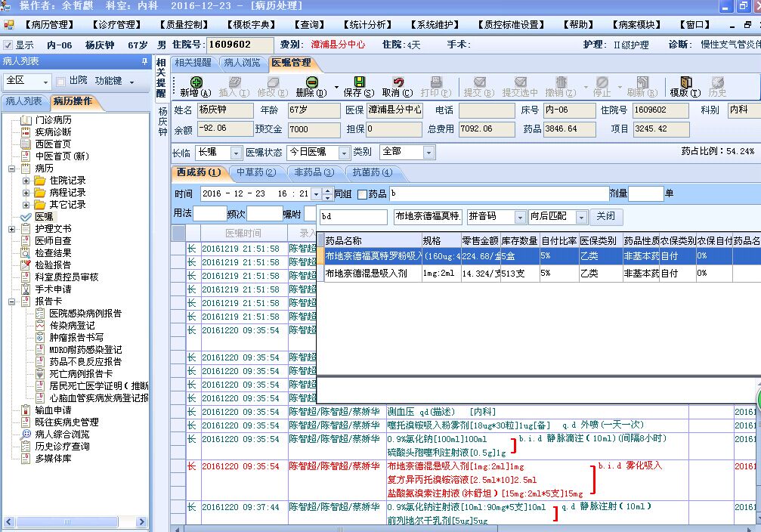Open 手术申请 item
Screen dimensions: 761x532
pos(54,289)
